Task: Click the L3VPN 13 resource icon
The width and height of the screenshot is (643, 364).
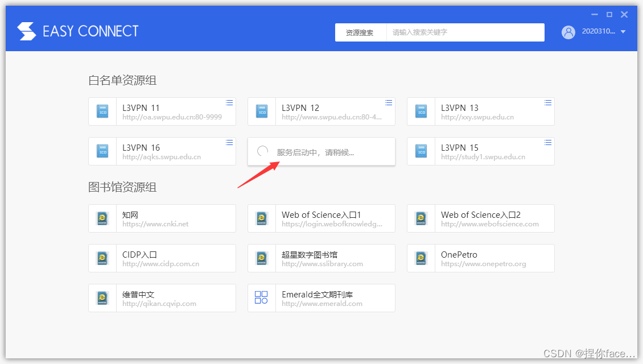Action: tap(421, 111)
